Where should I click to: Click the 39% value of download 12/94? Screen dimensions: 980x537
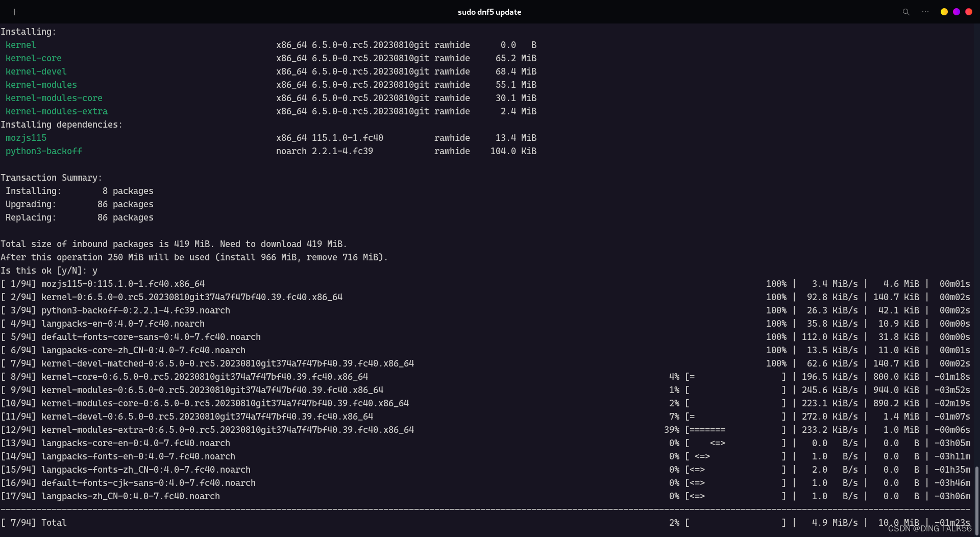click(672, 430)
